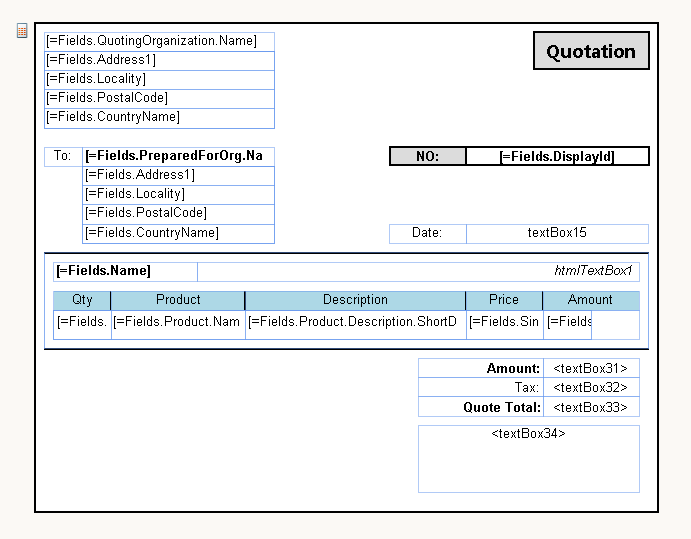Click the report selector icon at top-left
691x539 pixels.
pos(22,31)
